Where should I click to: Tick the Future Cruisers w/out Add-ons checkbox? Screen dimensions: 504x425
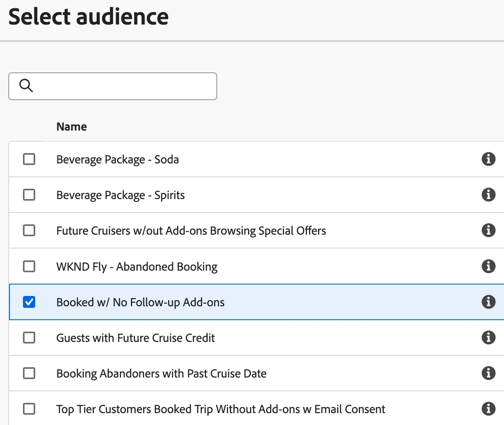coord(29,230)
